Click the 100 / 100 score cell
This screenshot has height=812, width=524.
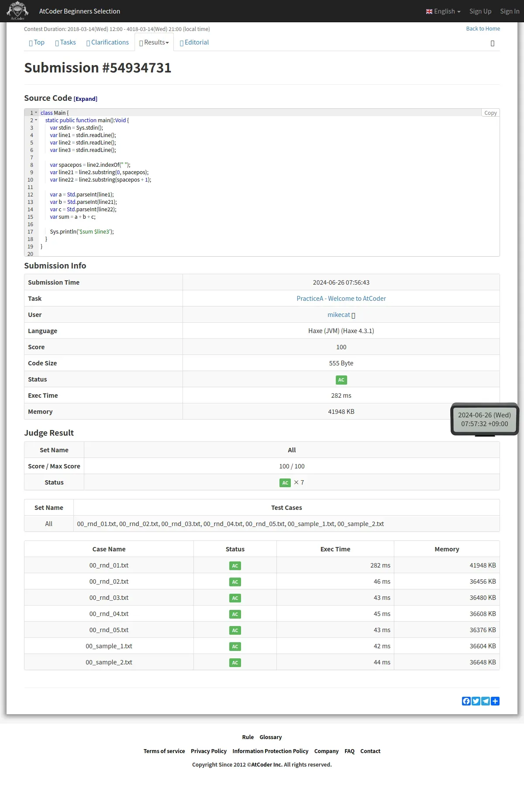292,466
